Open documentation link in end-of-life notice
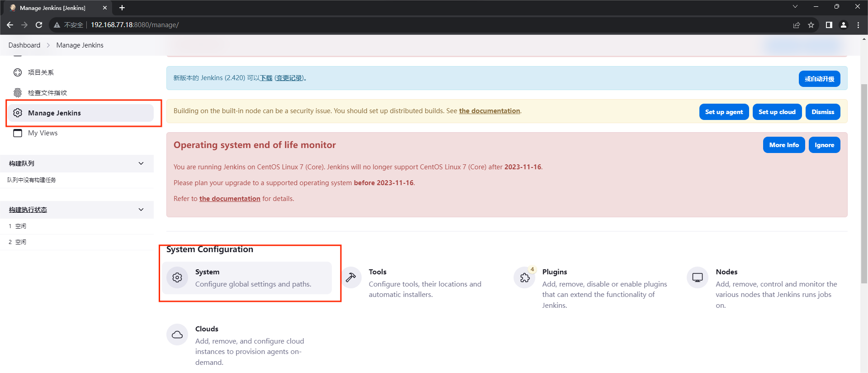This screenshot has height=373, width=868. click(230, 199)
